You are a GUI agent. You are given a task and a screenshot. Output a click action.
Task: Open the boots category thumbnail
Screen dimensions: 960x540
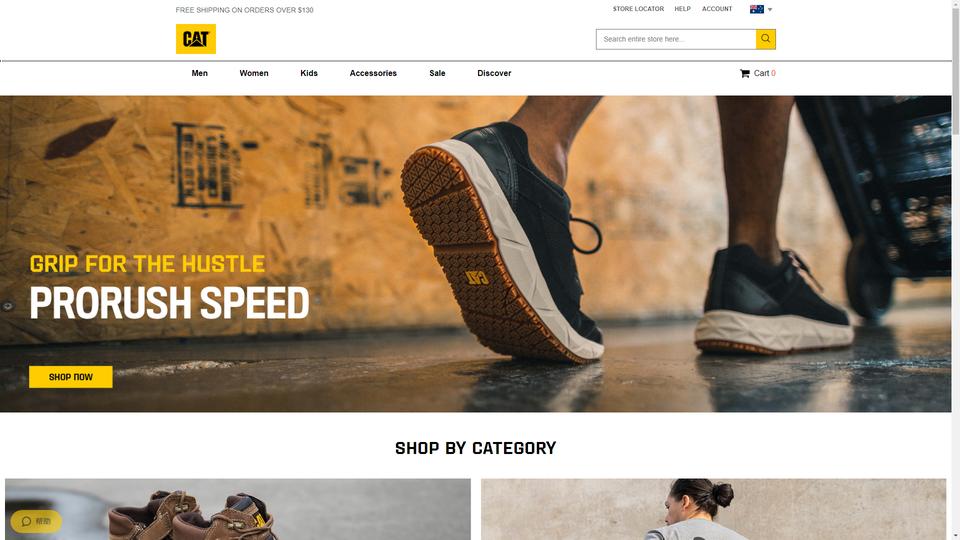[238, 509]
